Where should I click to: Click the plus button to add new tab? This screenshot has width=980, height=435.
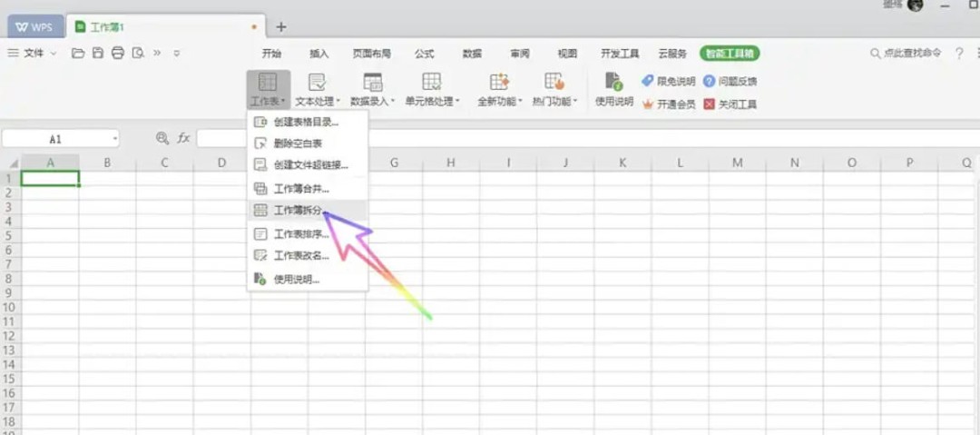281,27
